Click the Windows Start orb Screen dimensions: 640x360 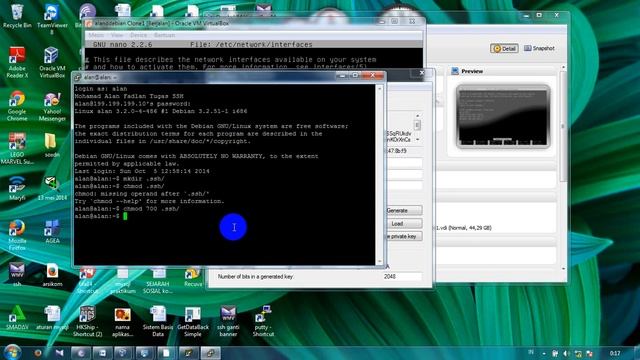12,352
